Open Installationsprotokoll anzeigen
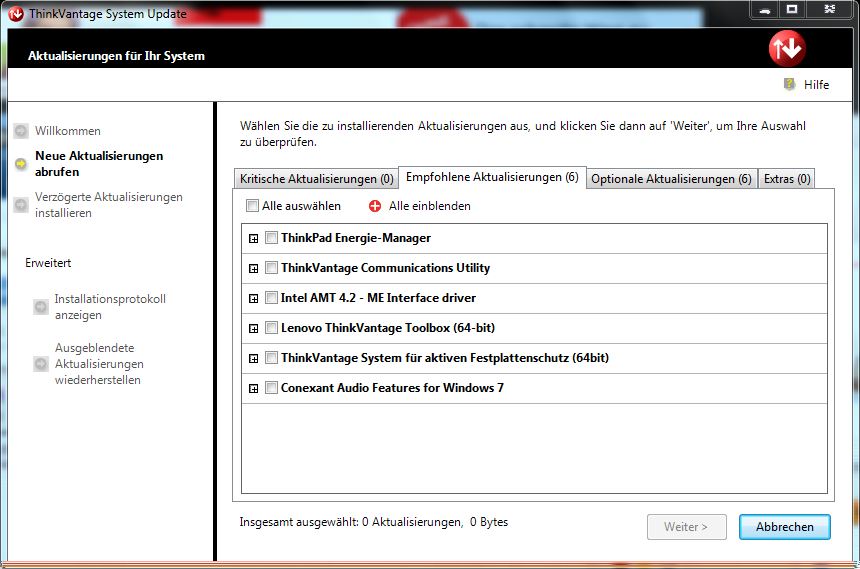Image resolution: width=860 pixels, height=569 pixels. click(110, 307)
